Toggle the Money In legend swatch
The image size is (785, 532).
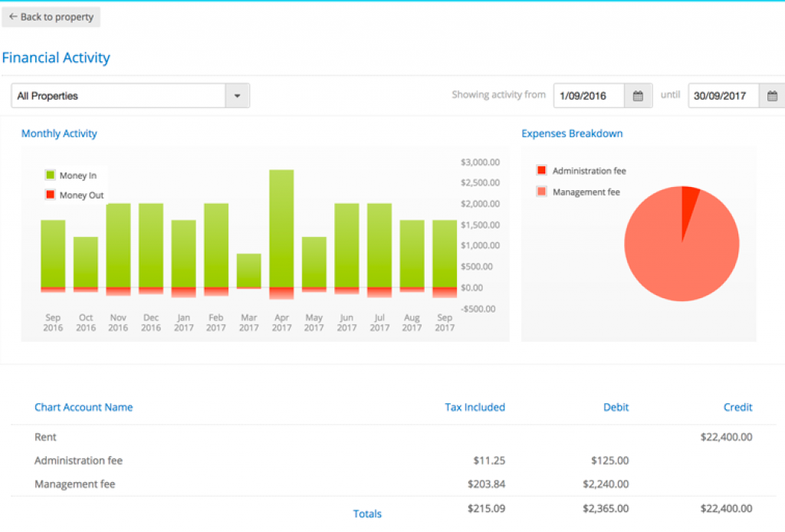51,176
